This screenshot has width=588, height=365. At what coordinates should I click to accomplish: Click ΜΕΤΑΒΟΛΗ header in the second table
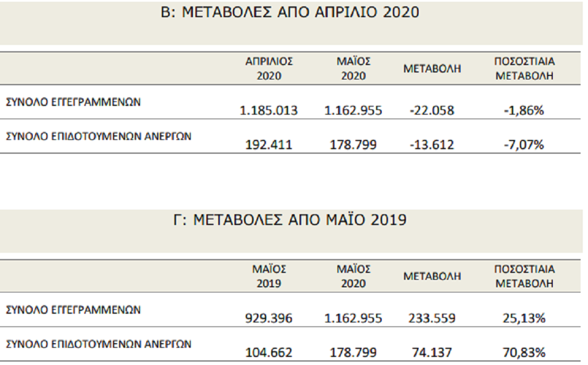coord(432,276)
